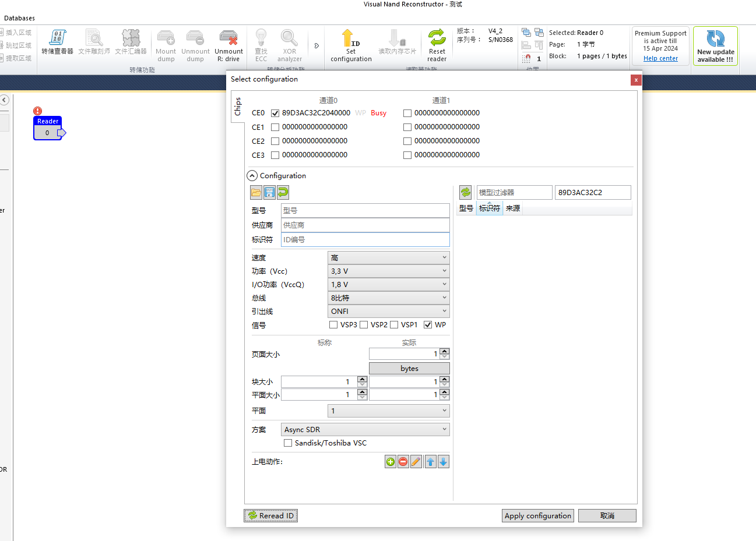Remove the power-on action (red minus)

click(x=403, y=462)
